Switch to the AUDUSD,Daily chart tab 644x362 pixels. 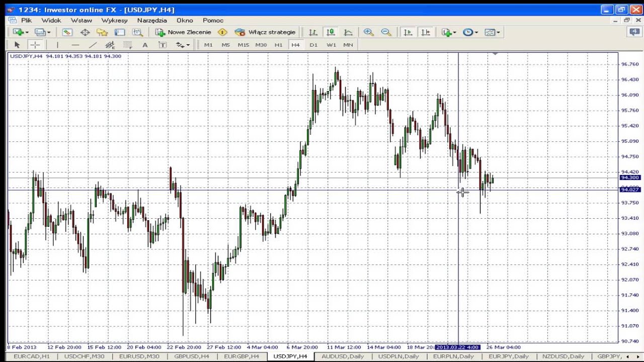(343, 356)
